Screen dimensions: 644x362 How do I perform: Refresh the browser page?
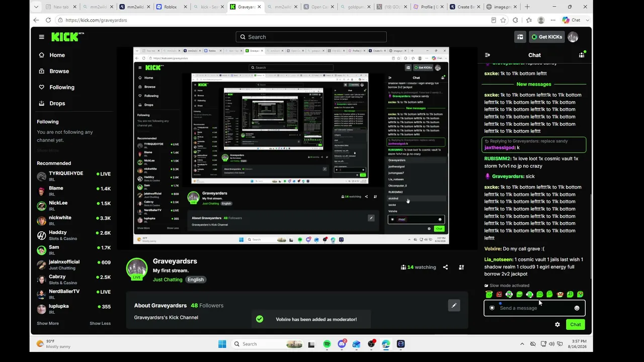(48, 20)
